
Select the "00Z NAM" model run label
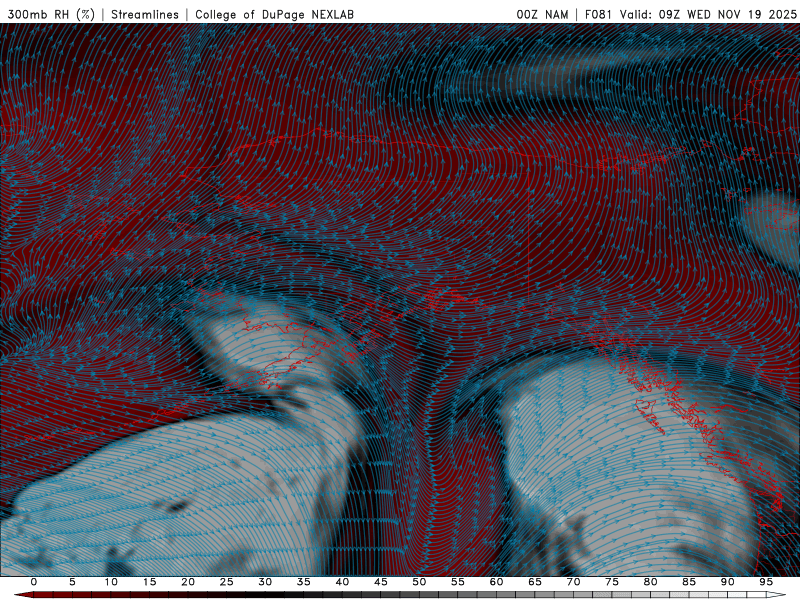542,14
